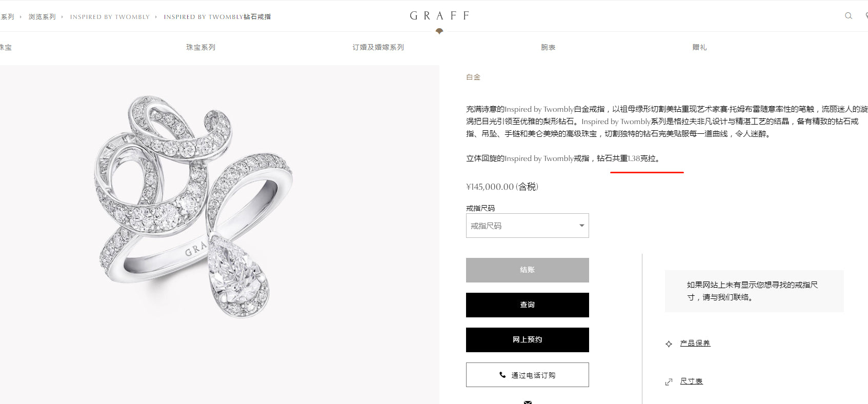Open the 腕表 menu
The height and width of the screenshot is (404, 868).
click(548, 47)
